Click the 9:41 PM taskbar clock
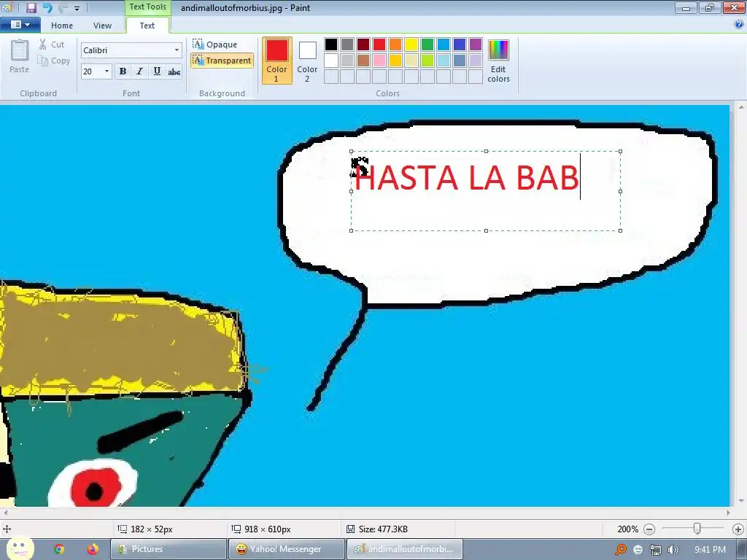The height and width of the screenshot is (560, 747). coord(710,550)
